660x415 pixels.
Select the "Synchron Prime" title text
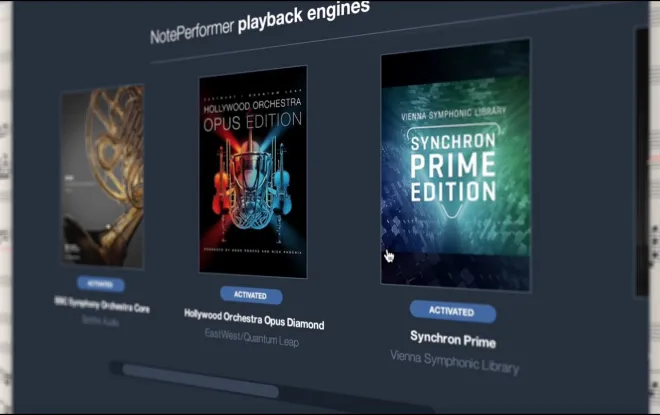(453, 339)
